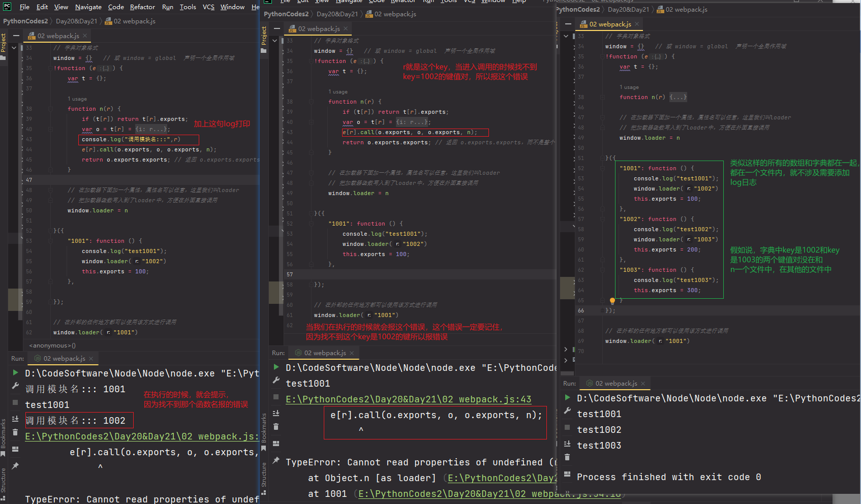
Task: Open the webpack.js:43 link in middle console
Action: (x=409, y=399)
